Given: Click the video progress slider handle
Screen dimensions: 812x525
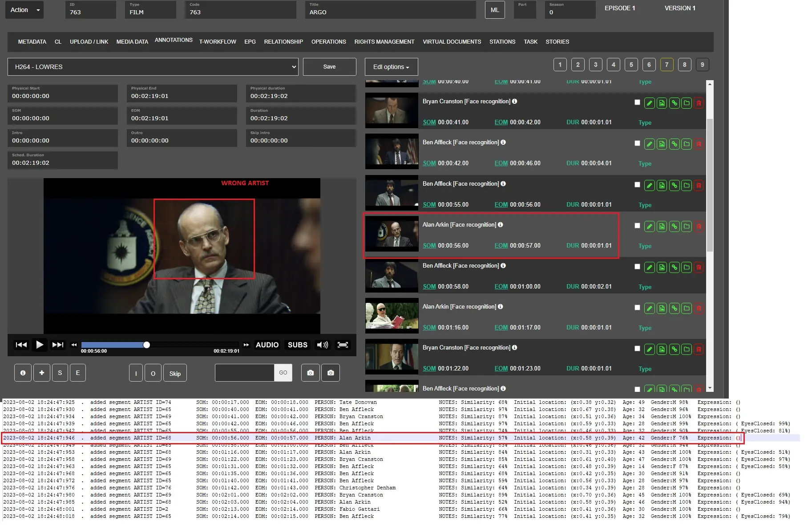Looking at the screenshot, I should tap(146, 345).
